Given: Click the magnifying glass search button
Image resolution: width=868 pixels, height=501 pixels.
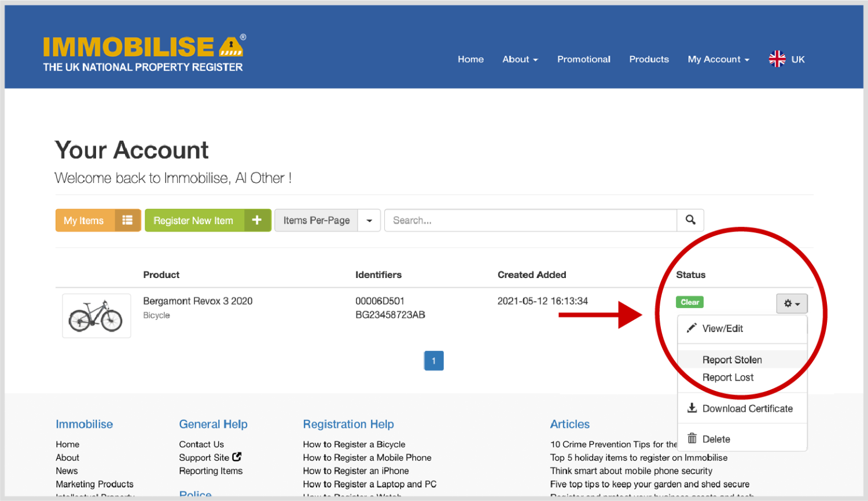Looking at the screenshot, I should point(690,220).
